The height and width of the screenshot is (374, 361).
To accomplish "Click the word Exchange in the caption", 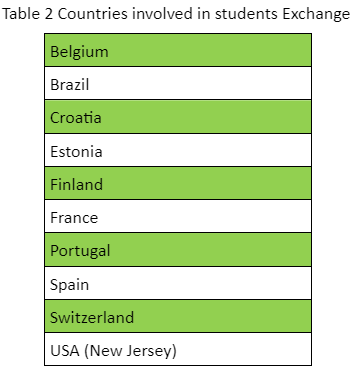I will click(x=316, y=14).
